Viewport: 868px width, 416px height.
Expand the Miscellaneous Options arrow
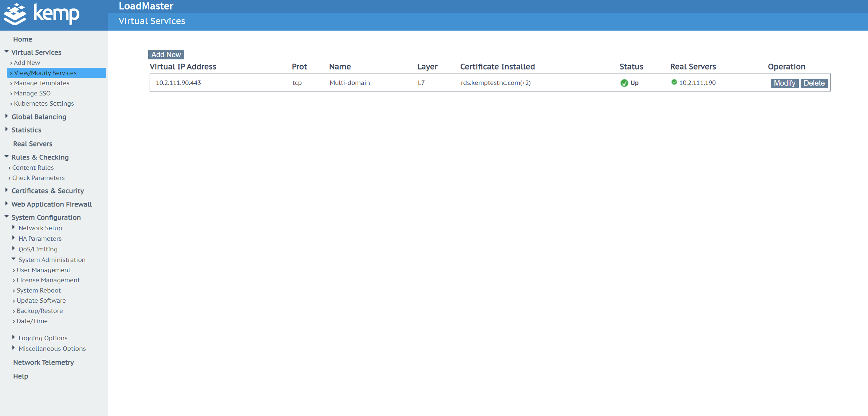[13, 348]
